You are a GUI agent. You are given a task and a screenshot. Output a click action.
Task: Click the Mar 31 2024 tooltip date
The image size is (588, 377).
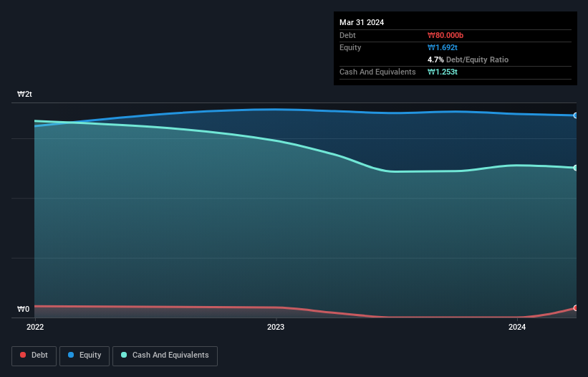(x=362, y=22)
